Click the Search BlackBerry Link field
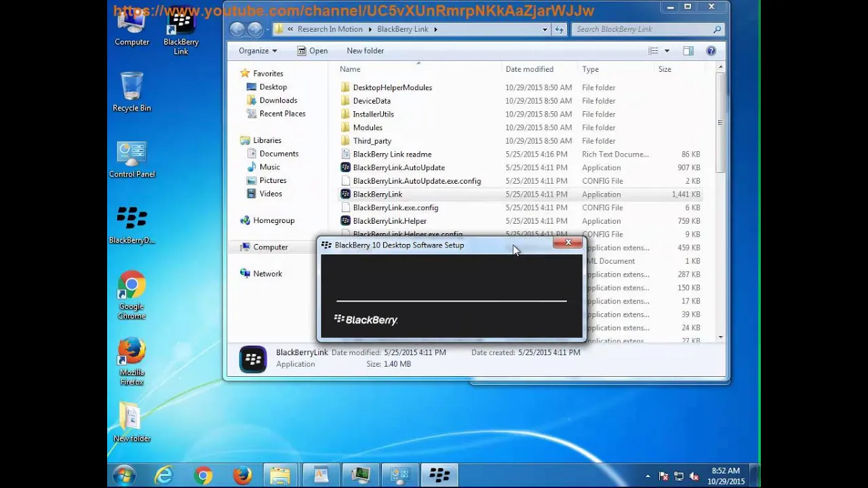 (648, 29)
